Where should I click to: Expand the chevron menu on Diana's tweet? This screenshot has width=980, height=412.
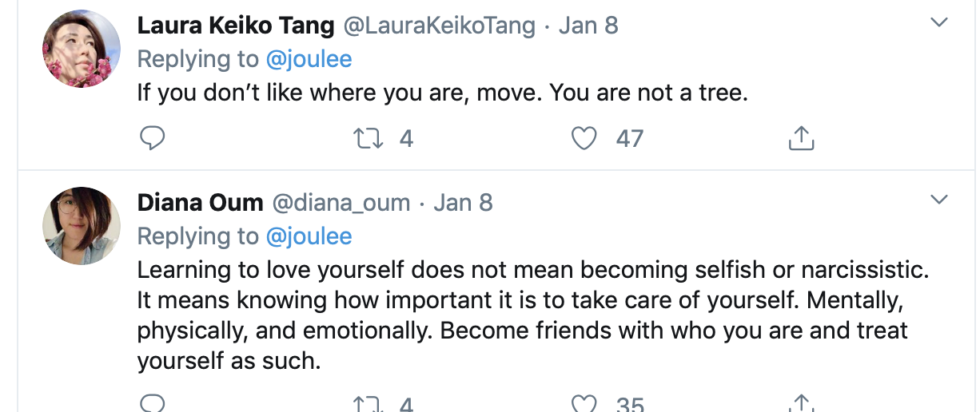(x=939, y=199)
